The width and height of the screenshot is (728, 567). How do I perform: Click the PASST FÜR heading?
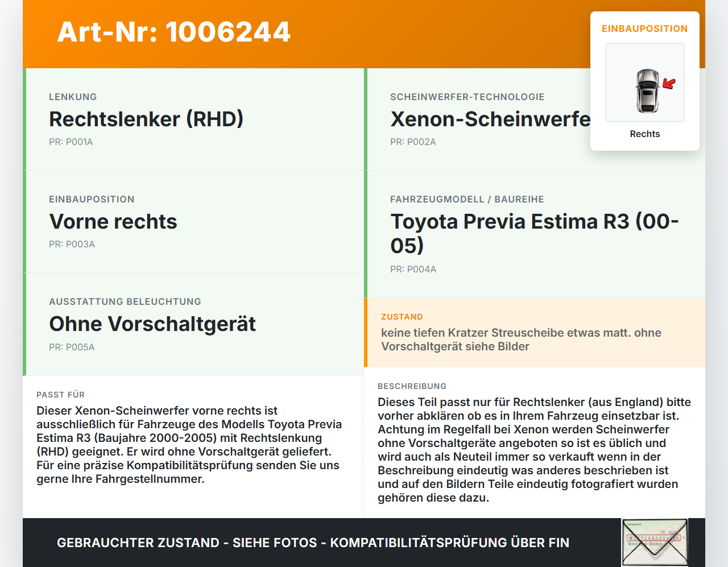60,395
